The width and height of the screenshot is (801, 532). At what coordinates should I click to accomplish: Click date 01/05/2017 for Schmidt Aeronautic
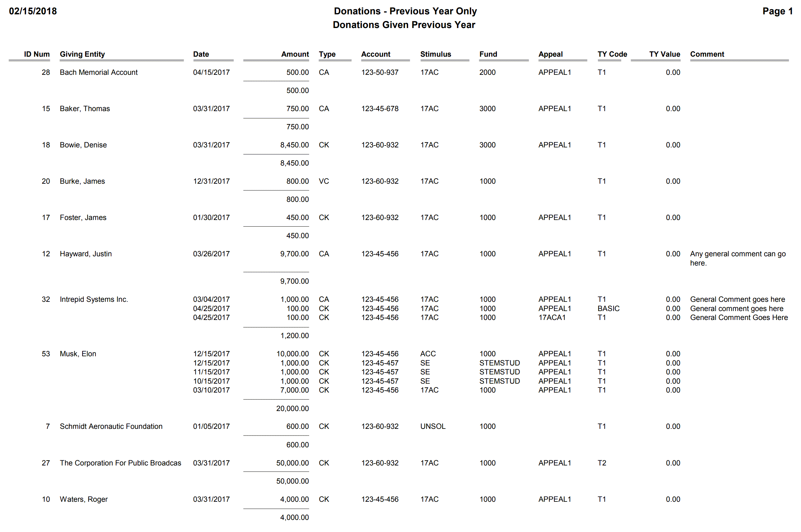tap(211, 426)
